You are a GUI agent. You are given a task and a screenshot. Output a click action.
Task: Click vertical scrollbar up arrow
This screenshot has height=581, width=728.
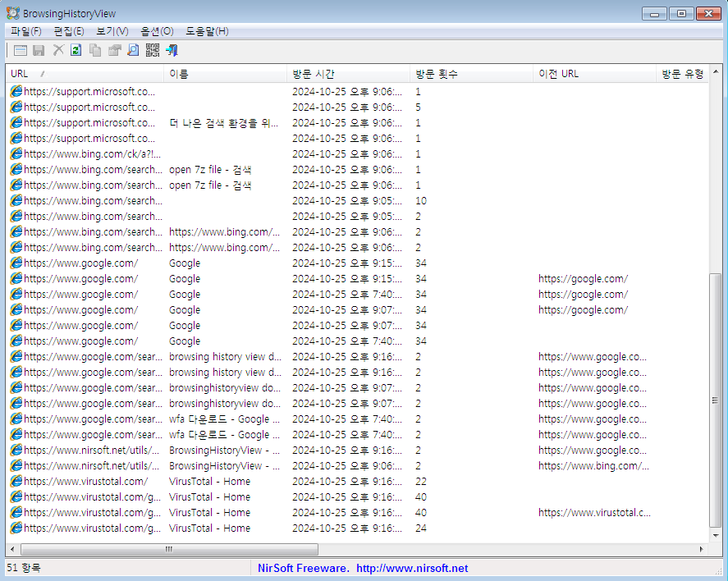716,71
